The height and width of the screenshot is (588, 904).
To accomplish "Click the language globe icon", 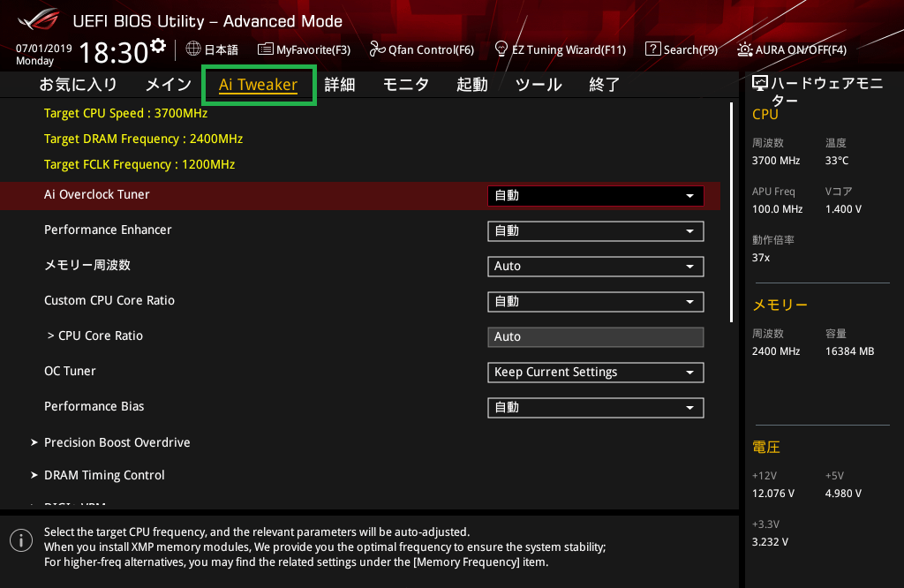I will click(193, 49).
